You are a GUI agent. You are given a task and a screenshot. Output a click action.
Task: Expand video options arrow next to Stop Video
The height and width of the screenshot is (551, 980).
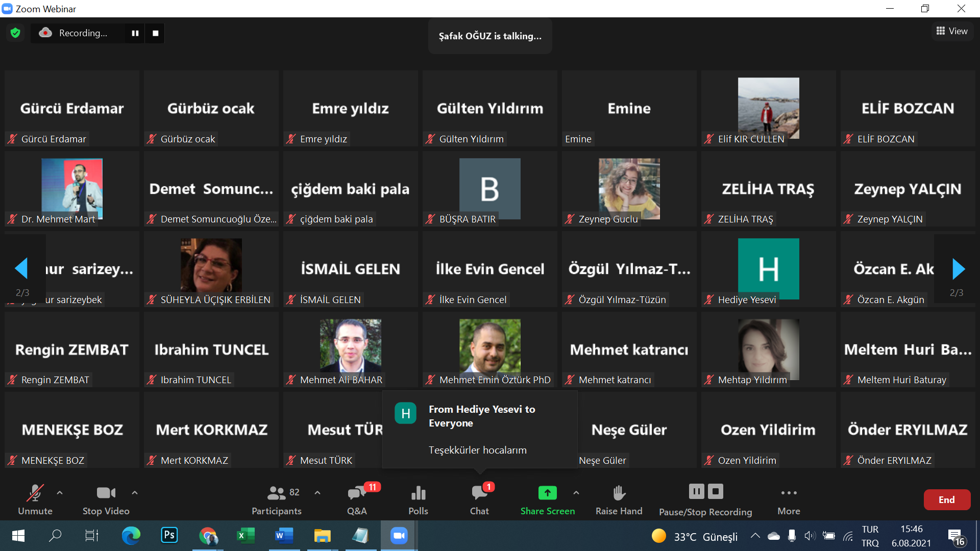pos(135,493)
